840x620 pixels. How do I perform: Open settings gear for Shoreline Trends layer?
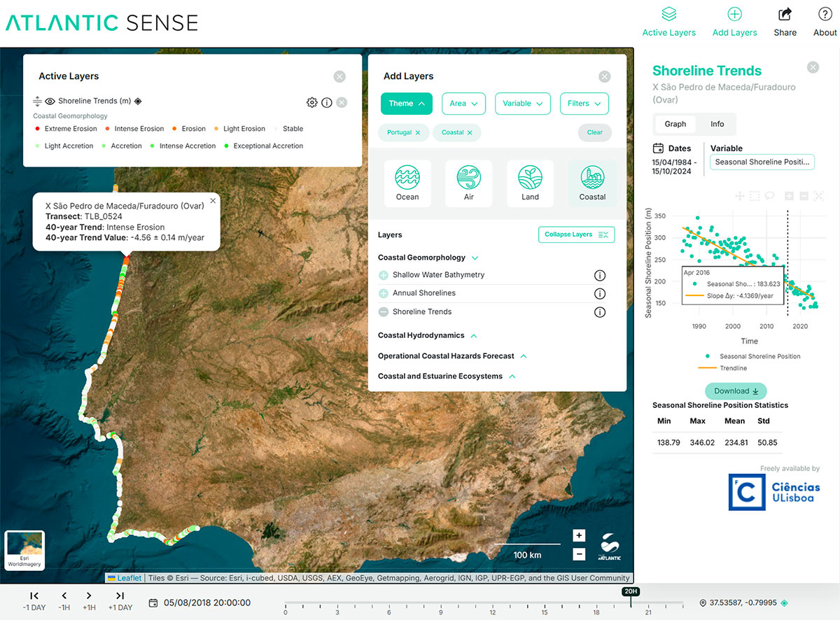click(312, 102)
